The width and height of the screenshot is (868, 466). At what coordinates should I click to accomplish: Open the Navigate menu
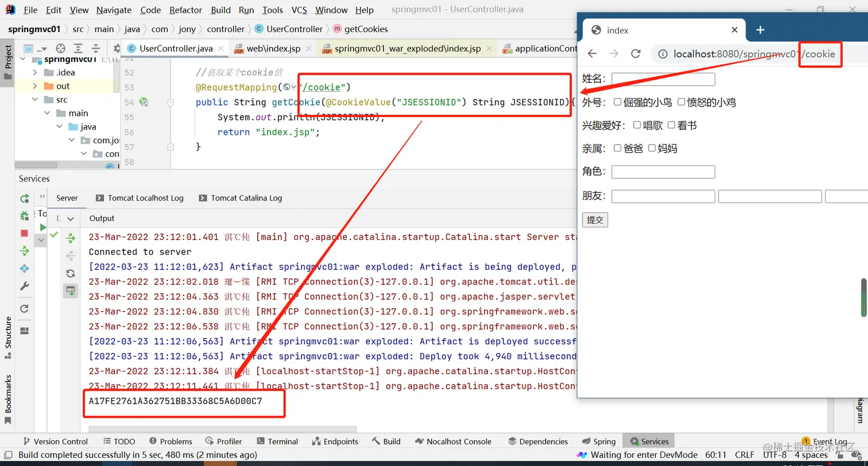114,10
